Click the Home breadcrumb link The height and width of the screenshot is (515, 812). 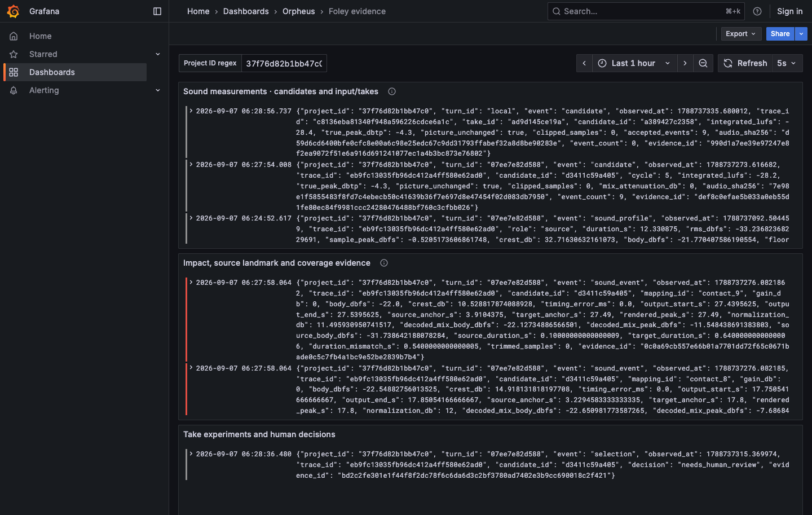point(198,11)
